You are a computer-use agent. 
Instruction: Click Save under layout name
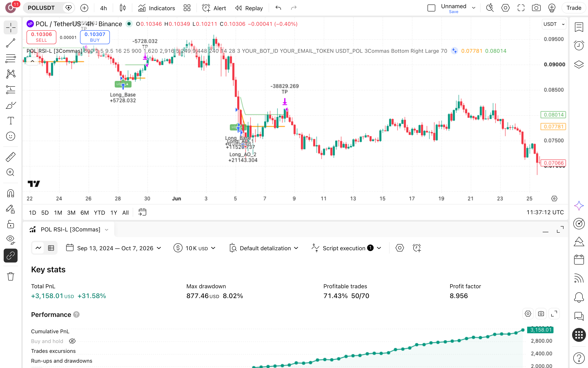pyautogui.click(x=453, y=12)
